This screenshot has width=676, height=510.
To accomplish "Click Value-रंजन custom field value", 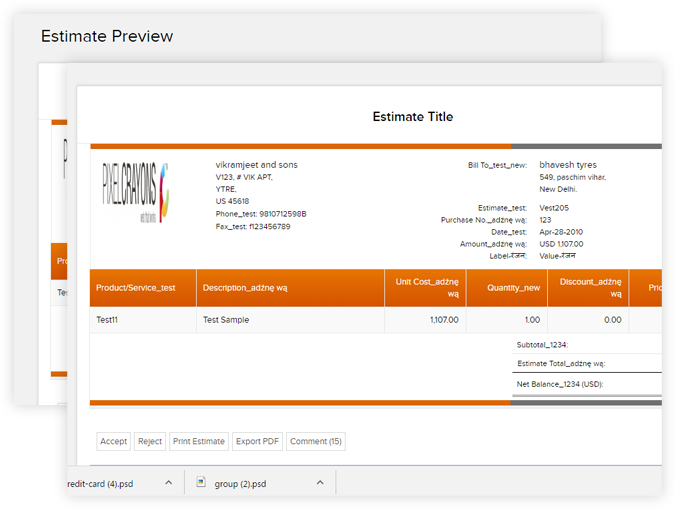I will click(x=557, y=256).
